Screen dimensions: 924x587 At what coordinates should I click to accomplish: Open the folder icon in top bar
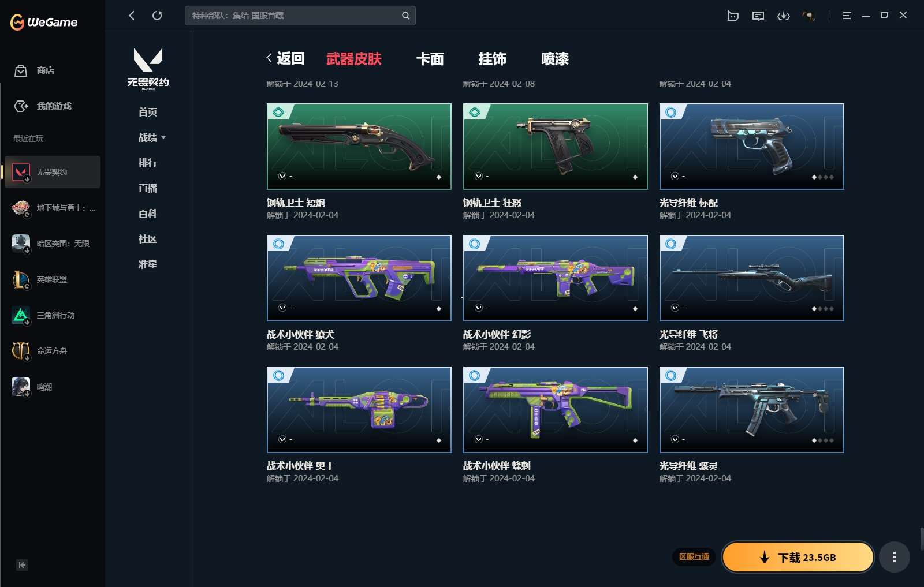pyautogui.click(x=733, y=16)
